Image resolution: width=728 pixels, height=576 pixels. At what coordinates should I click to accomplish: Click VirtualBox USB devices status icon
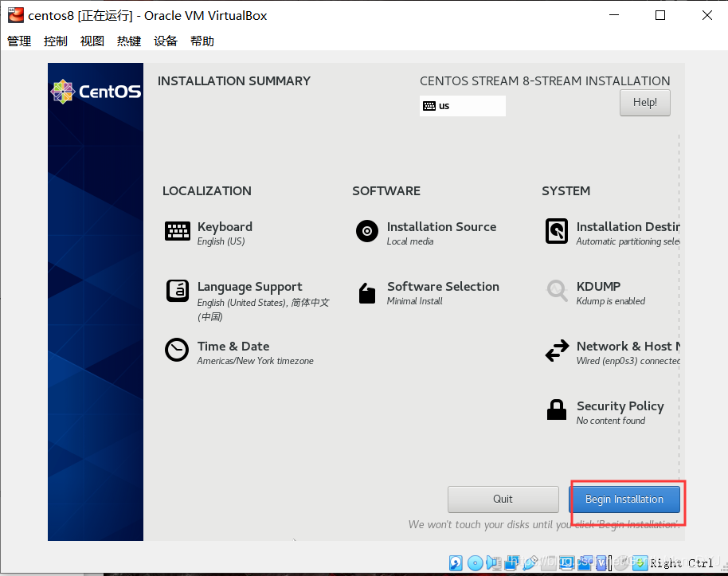(530, 563)
